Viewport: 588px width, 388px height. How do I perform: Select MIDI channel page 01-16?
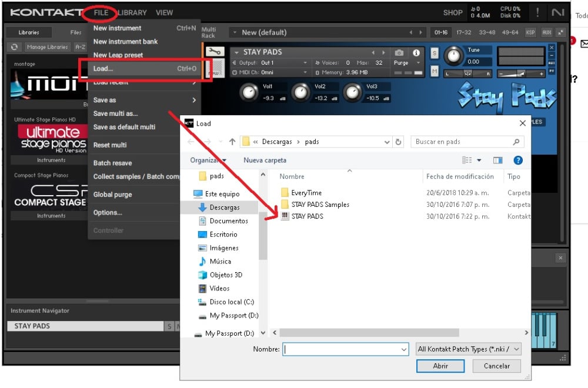click(441, 32)
